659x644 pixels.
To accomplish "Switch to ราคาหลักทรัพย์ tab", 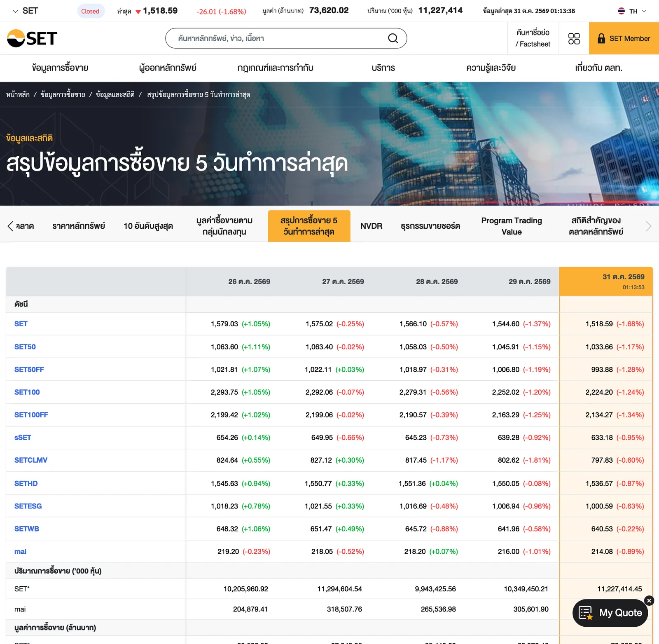I will point(79,226).
